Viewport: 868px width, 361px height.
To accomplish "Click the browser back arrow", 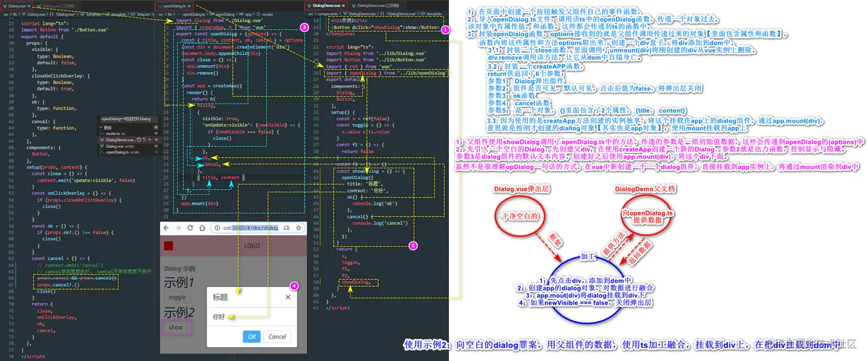I will (166, 228).
